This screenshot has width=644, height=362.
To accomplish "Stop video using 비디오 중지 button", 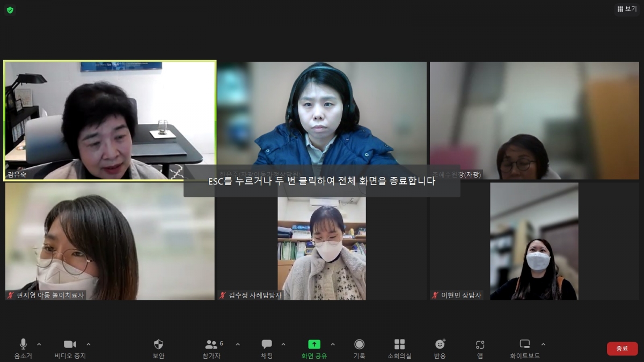I will point(70,344).
